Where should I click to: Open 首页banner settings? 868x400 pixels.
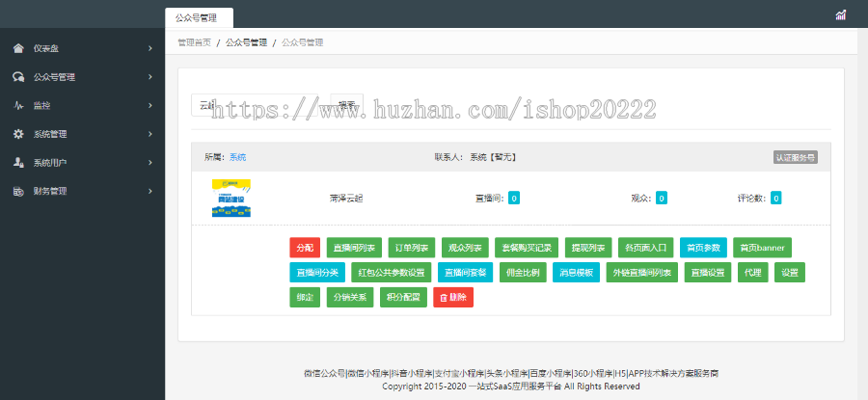pyautogui.click(x=762, y=248)
